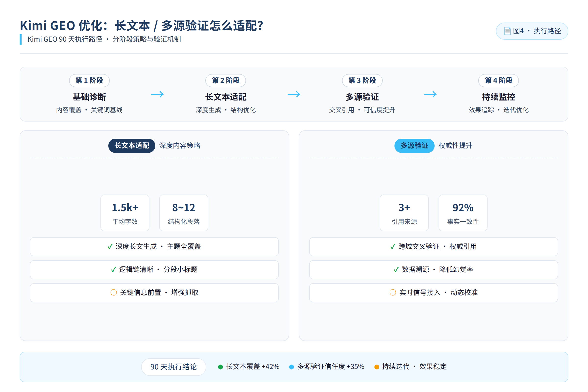Image resolution: width=588 pixels, height=392 pixels.
Task: Click the arrow between 基础诊断 and 长文本适配 stages
Action: [x=158, y=94]
